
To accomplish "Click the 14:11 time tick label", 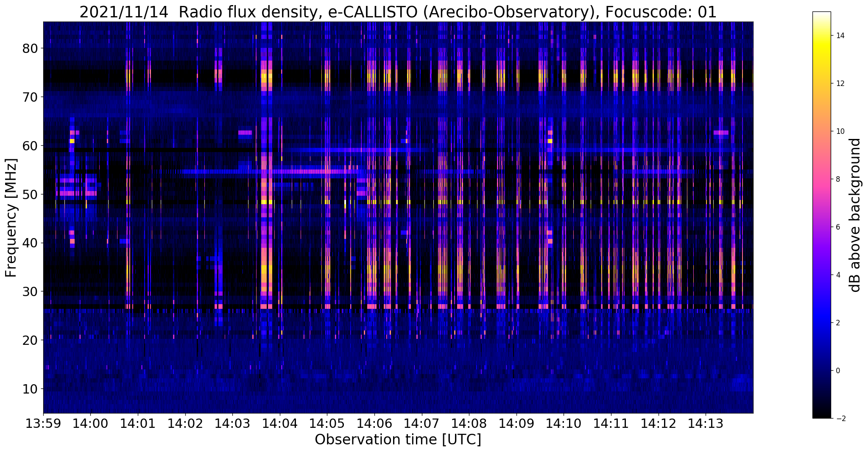I will (x=611, y=423).
